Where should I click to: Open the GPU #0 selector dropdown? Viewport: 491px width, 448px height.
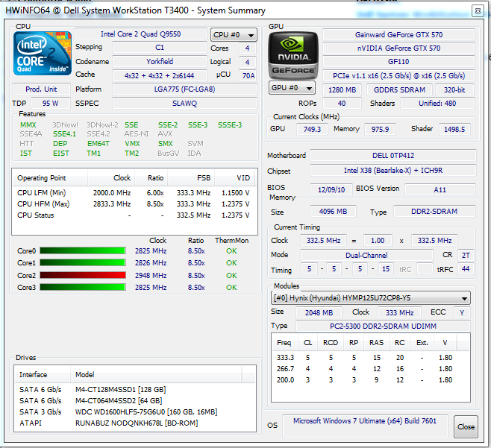coord(292,88)
